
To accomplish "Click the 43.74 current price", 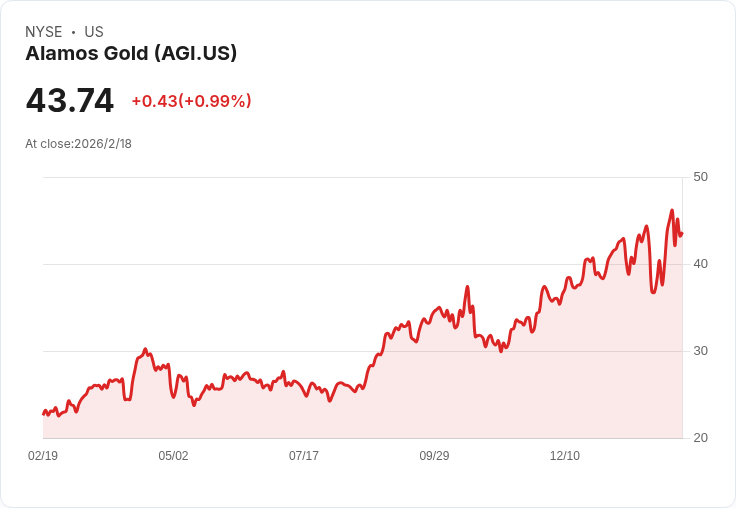I will pos(69,100).
